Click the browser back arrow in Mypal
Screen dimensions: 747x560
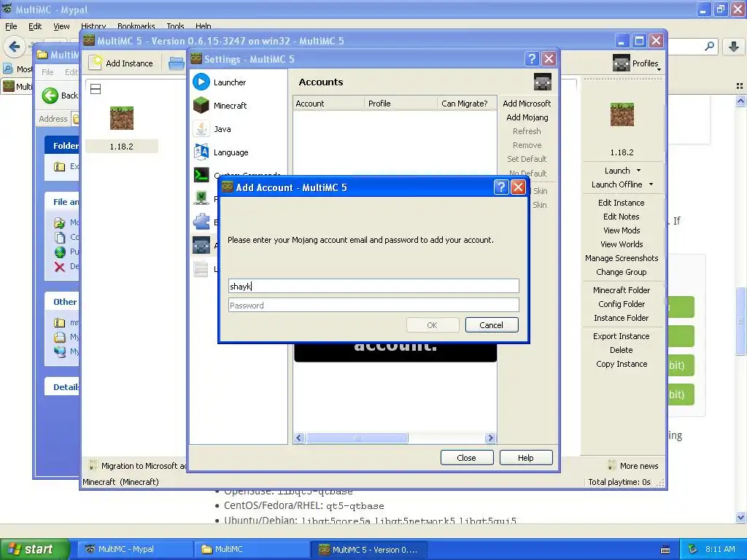pyautogui.click(x=15, y=47)
